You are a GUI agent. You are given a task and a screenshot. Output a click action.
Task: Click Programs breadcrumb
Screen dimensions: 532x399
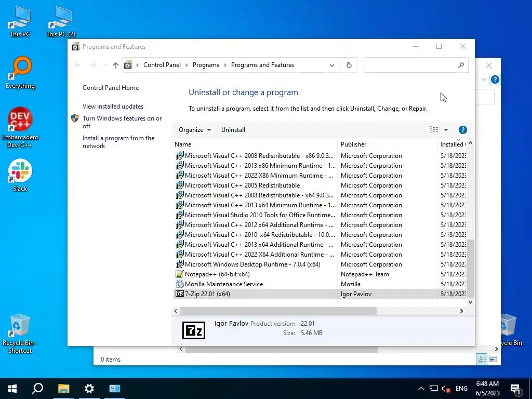click(206, 65)
